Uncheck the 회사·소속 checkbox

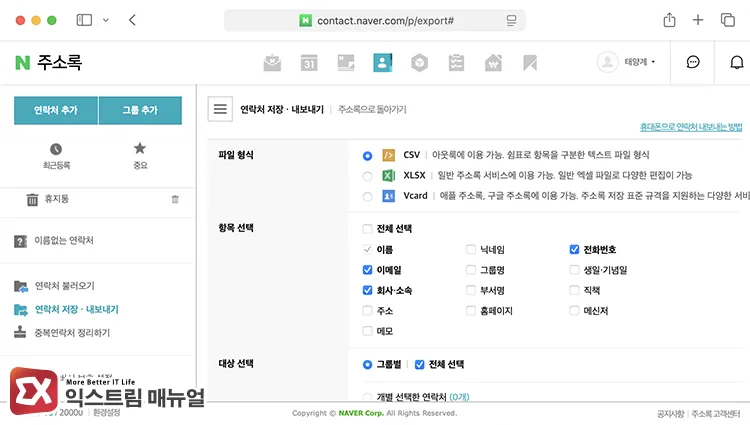coord(367,290)
